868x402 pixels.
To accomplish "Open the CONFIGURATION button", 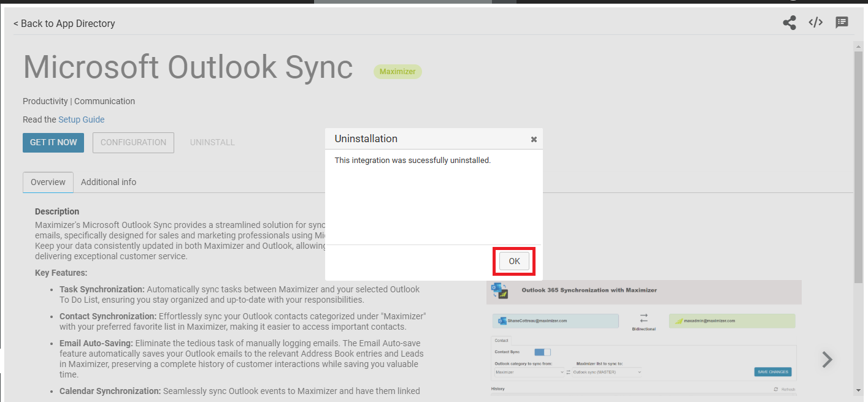I will 133,142.
